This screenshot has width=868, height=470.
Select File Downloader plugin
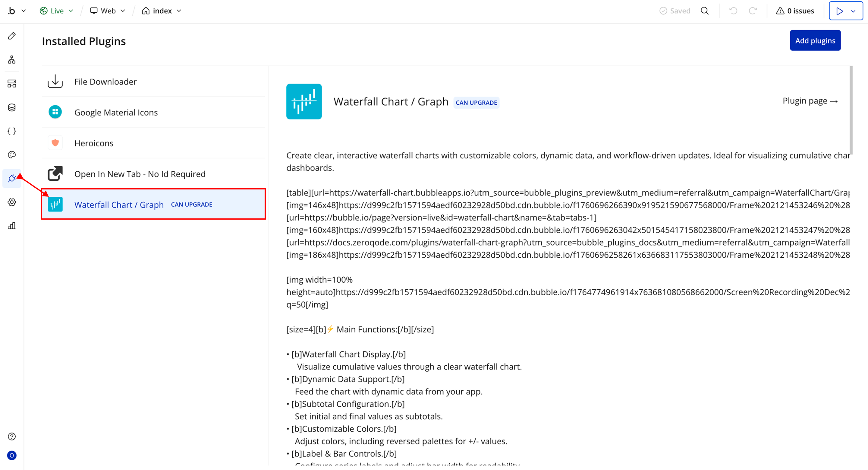tap(105, 81)
